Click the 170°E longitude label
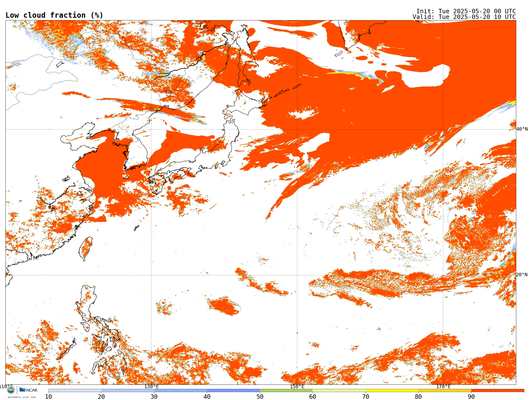Screen dimensions: 532x400 443,386
